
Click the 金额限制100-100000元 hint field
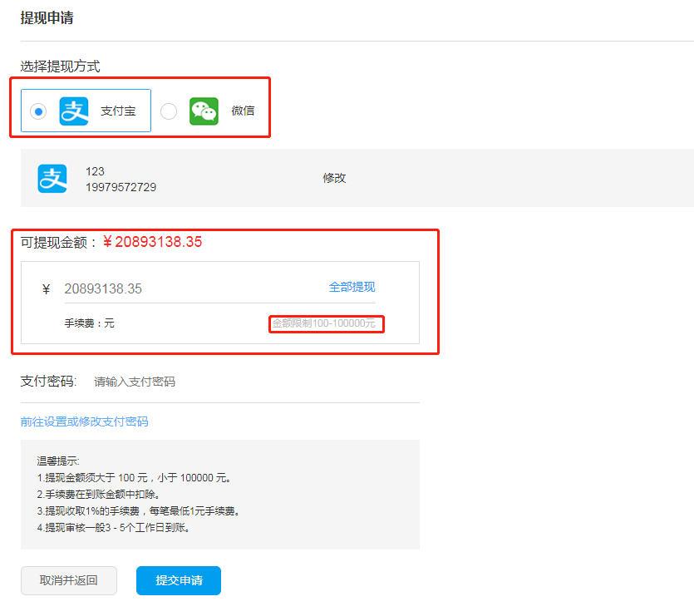pos(326,324)
